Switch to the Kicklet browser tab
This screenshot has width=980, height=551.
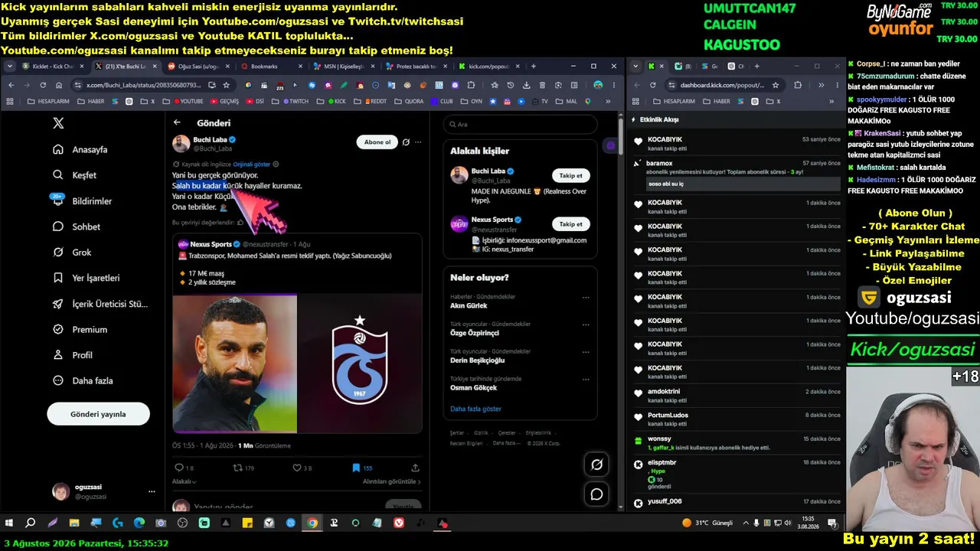tap(53, 67)
